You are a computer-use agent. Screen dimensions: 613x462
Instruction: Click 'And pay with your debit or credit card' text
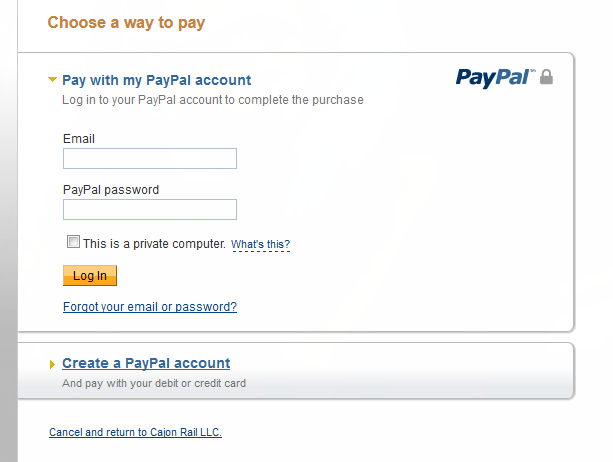[x=154, y=383]
